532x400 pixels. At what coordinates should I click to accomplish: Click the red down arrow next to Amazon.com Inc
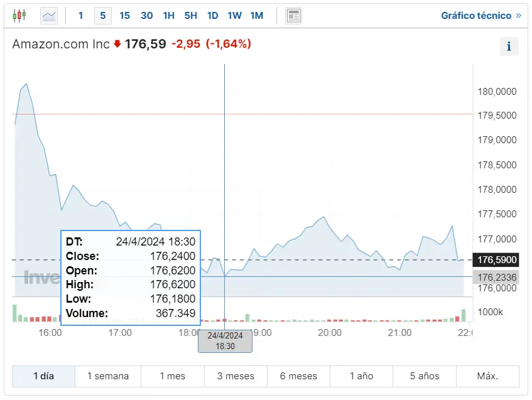(x=117, y=44)
